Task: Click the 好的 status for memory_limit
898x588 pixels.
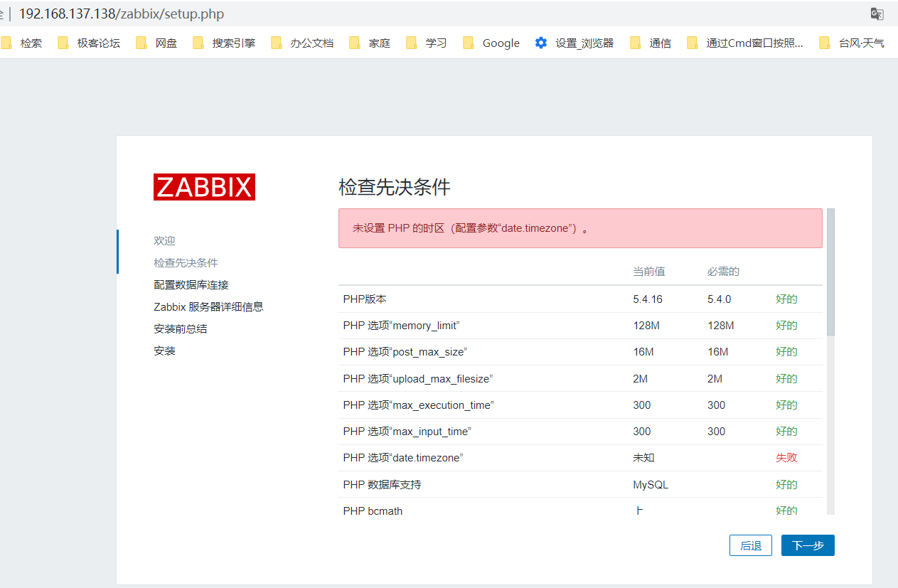Action: pyautogui.click(x=786, y=326)
